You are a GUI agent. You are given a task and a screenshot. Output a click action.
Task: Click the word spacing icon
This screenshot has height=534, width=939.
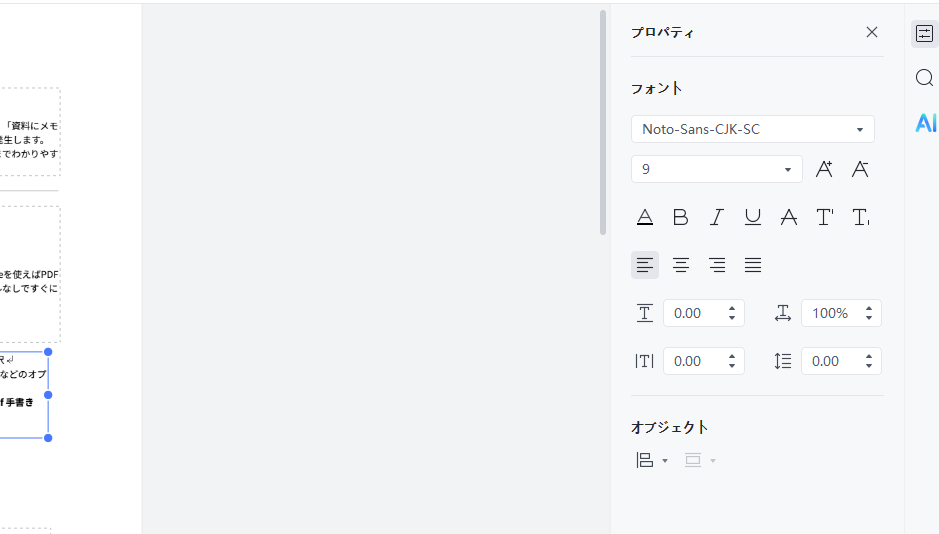644,361
